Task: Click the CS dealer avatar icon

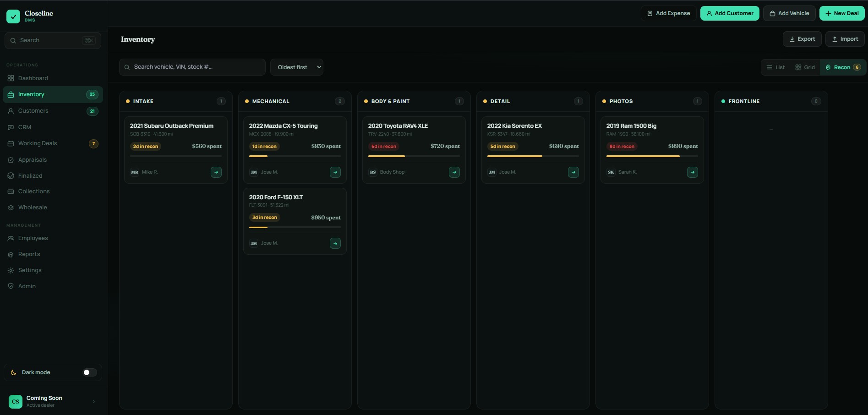Action: [16, 402]
